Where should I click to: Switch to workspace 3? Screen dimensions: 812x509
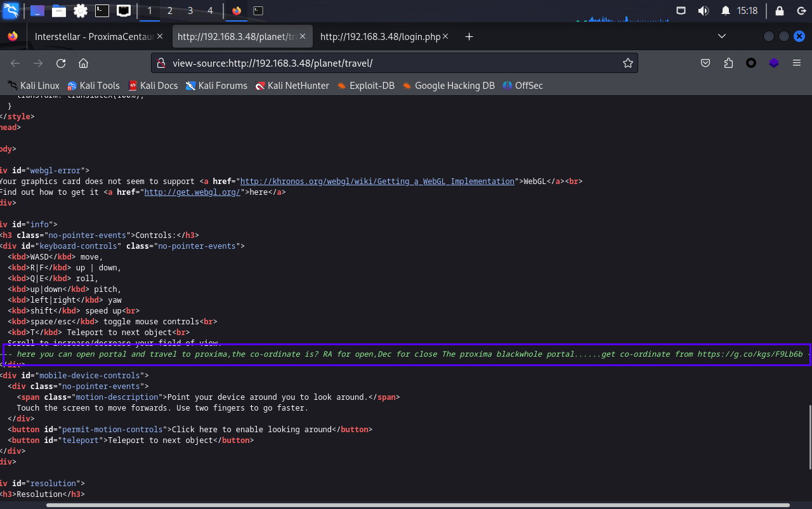pos(190,11)
